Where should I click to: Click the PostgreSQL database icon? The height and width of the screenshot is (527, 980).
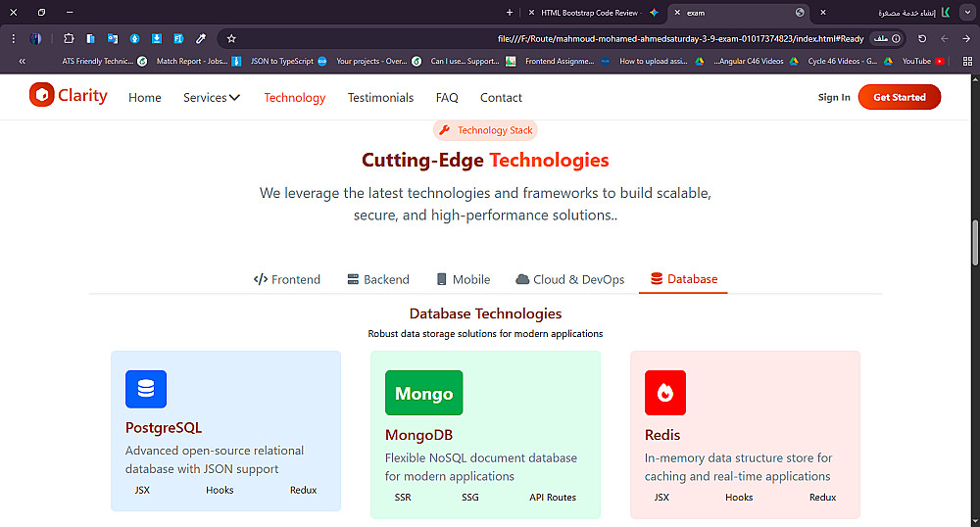[x=146, y=389]
